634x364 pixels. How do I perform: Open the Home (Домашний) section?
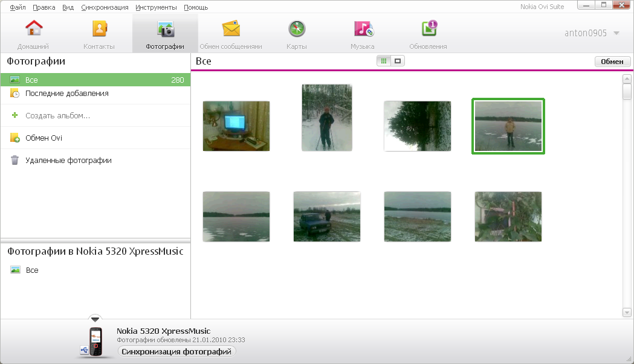tap(33, 35)
